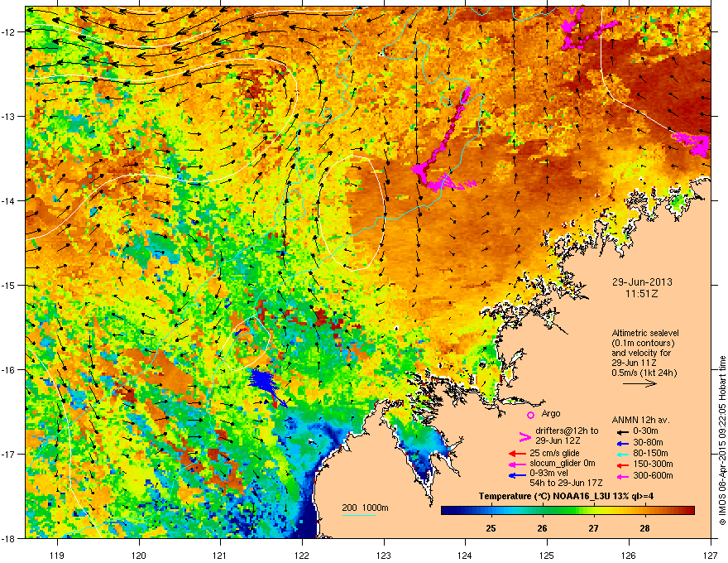This screenshot has width=728, height=563.
Task: Click the 'drifters@12h to' legend text
Action: 567,431
